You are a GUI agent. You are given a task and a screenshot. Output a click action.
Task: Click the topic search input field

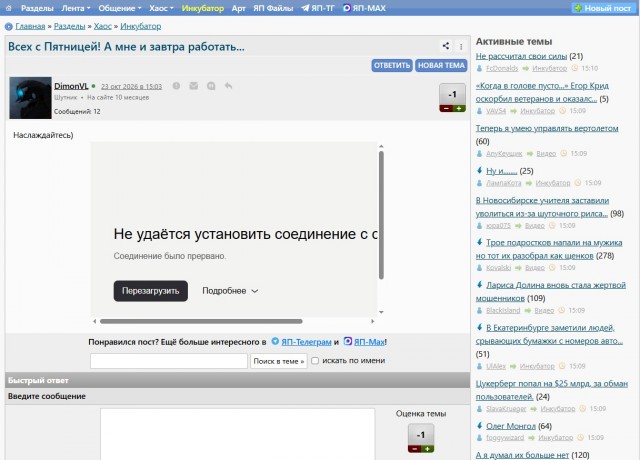point(169,361)
